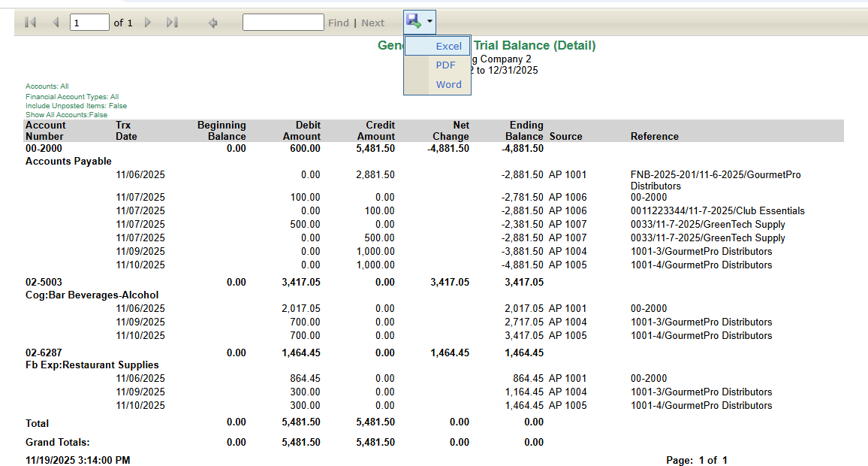Toggle the export dropdown arrow

click(429, 21)
